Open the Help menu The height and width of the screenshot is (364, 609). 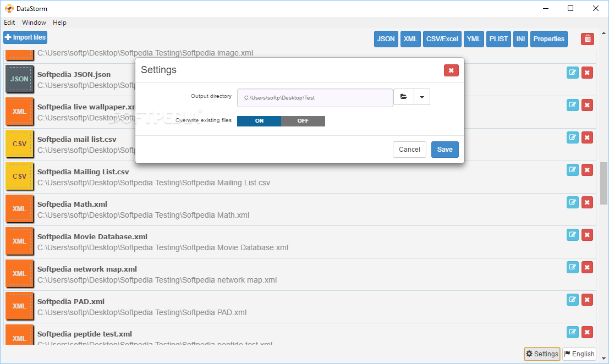click(59, 23)
